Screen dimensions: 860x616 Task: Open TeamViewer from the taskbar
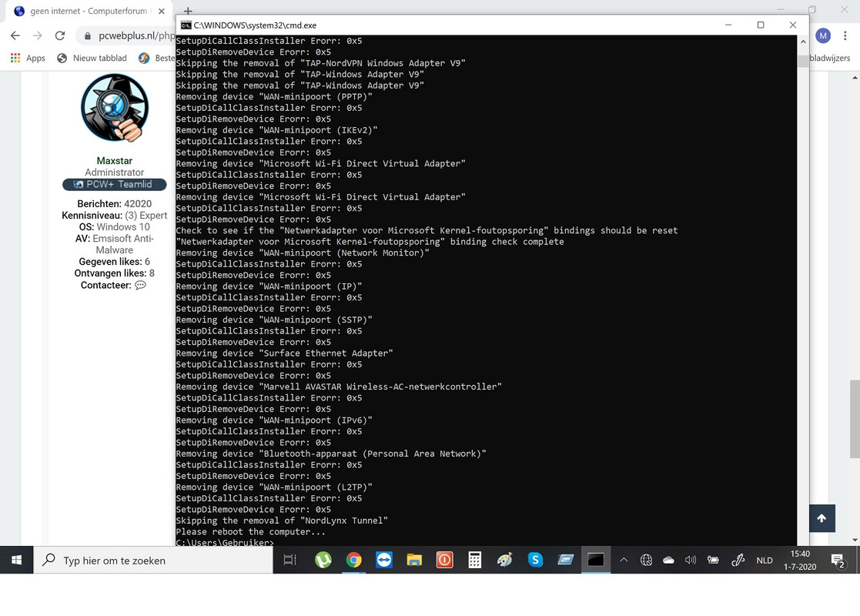[x=384, y=560]
